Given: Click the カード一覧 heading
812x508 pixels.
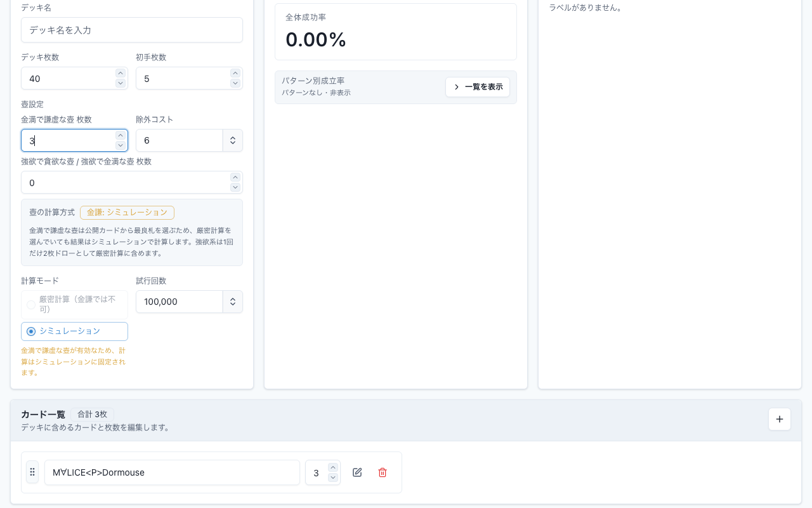Looking at the screenshot, I should (43, 414).
